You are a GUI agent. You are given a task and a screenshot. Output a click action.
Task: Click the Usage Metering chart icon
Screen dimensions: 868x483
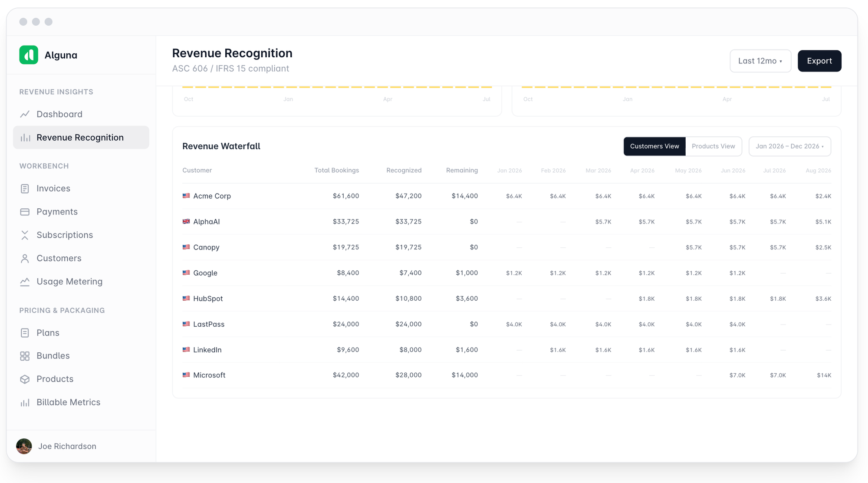point(25,282)
